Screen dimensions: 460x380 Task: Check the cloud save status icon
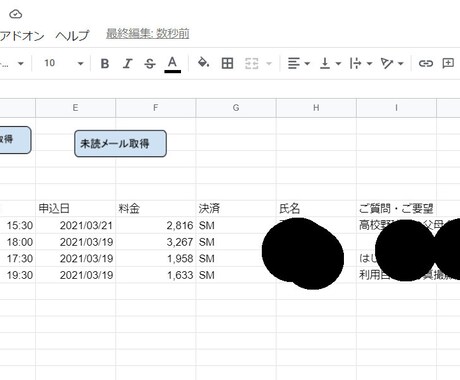(15, 14)
